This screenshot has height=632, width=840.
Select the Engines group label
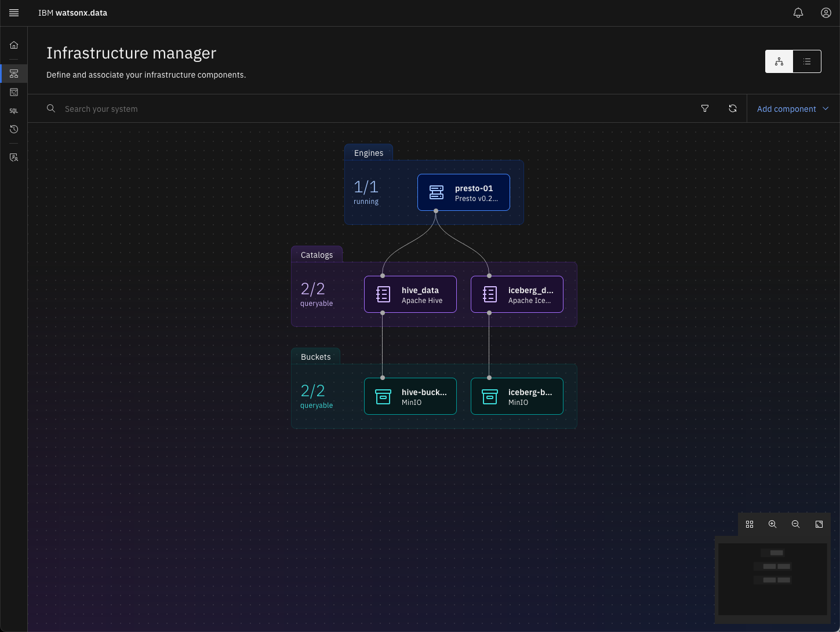(369, 153)
